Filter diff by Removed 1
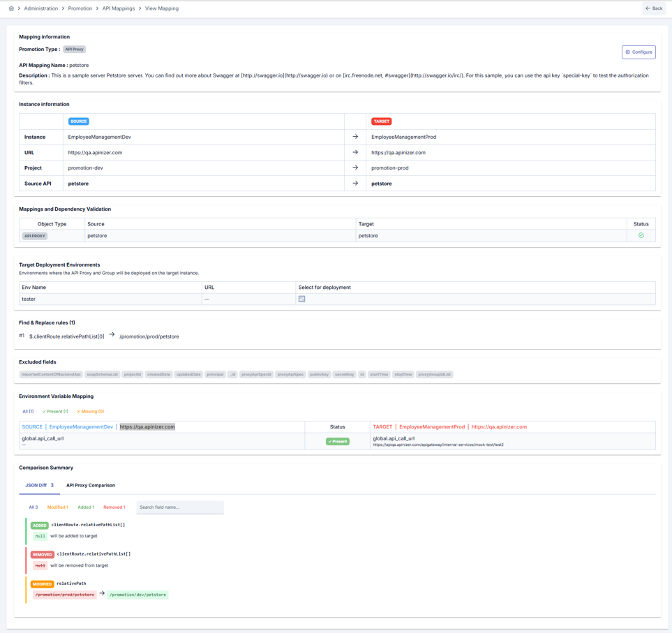Screen dimensions: 672x633 114,507
